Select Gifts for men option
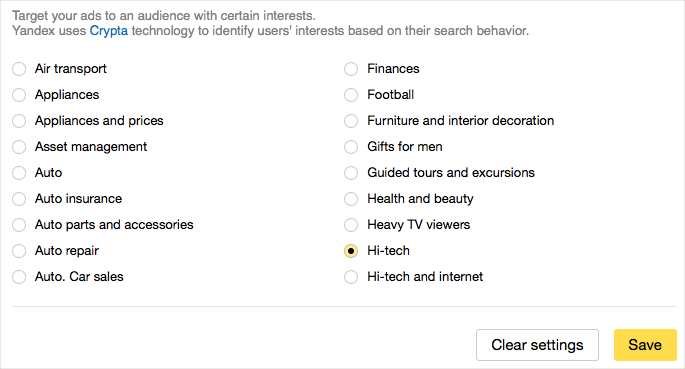Screen dimensions: 685x369 point(351,147)
